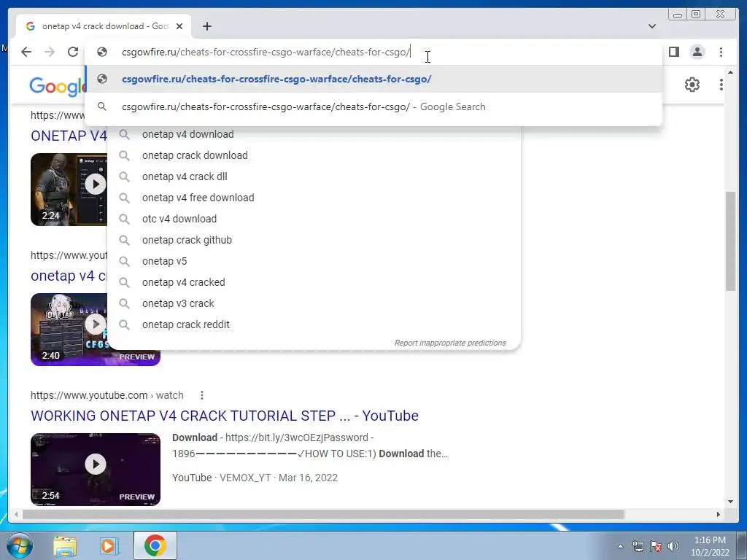
Task: Open the lowercase onetap v4 c result link
Action: [x=69, y=276]
